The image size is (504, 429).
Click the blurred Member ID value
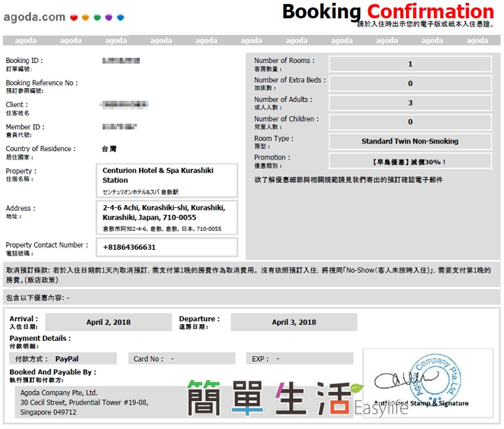[x=120, y=126]
